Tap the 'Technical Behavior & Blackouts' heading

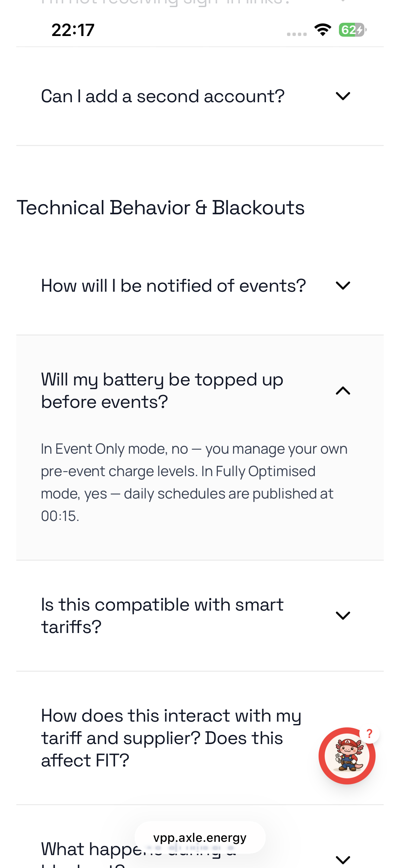click(160, 207)
